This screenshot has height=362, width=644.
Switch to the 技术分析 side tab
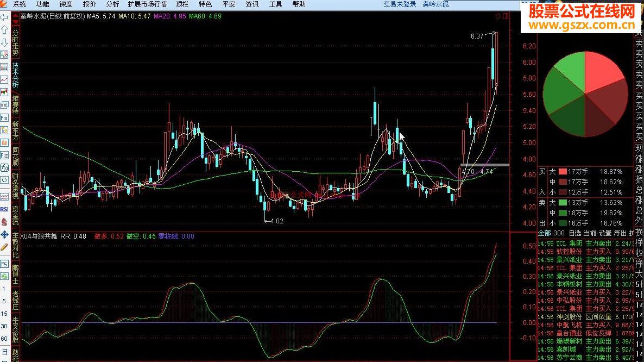click(16, 75)
